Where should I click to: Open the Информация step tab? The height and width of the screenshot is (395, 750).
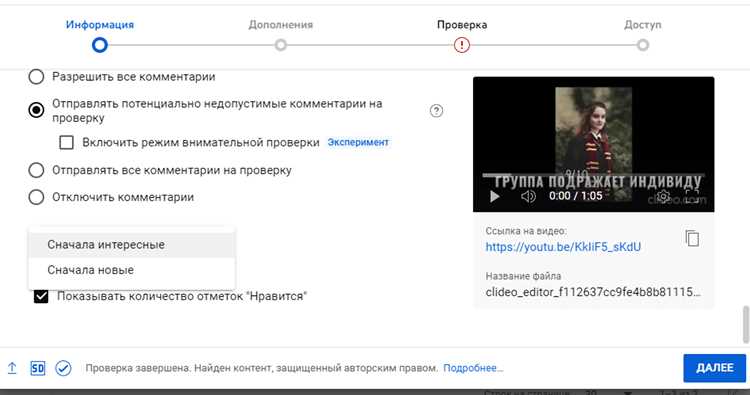point(99,25)
